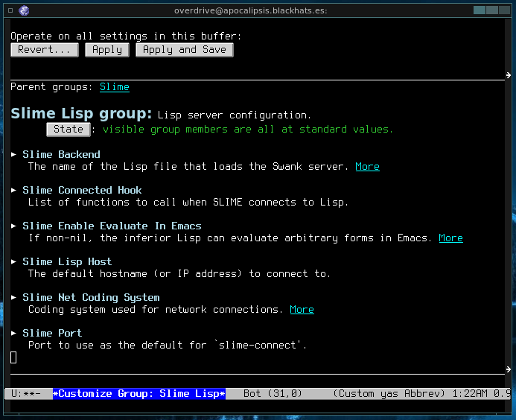Image resolution: width=516 pixels, height=420 pixels.
Task: Click the (Custom yas Abbrev) modes indicator
Action: click(389, 394)
